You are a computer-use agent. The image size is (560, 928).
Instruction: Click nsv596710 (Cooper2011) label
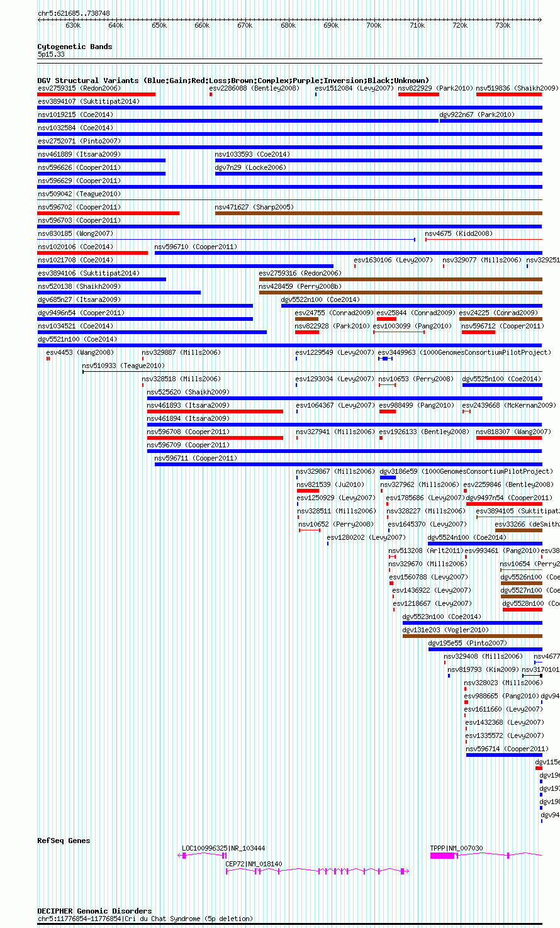pos(196,247)
